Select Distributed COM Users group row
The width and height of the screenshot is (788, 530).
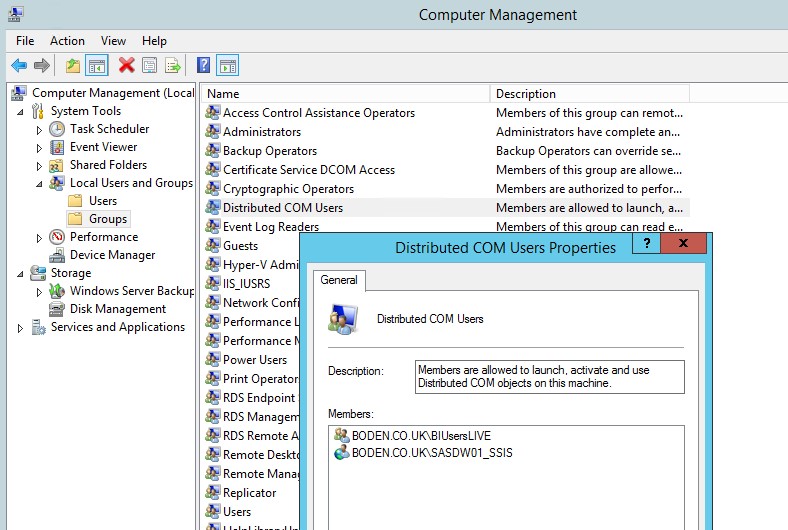446,208
